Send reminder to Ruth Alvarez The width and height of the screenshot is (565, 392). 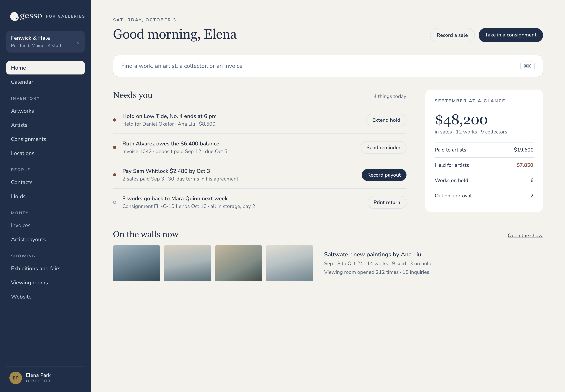tap(383, 147)
